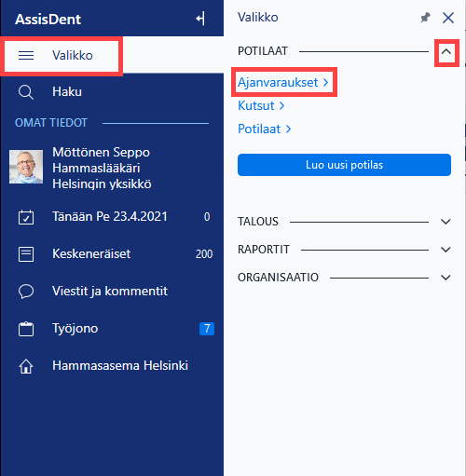Expand the ORGANISAATIO section
This screenshot has width=466, height=476.
(x=445, y=278)
